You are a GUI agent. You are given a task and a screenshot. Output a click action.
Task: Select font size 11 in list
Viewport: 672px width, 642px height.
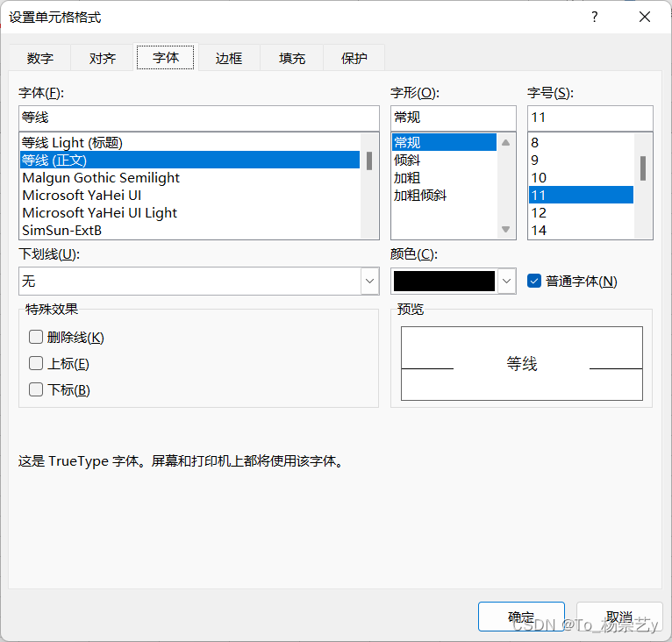[x=581, y=195]
